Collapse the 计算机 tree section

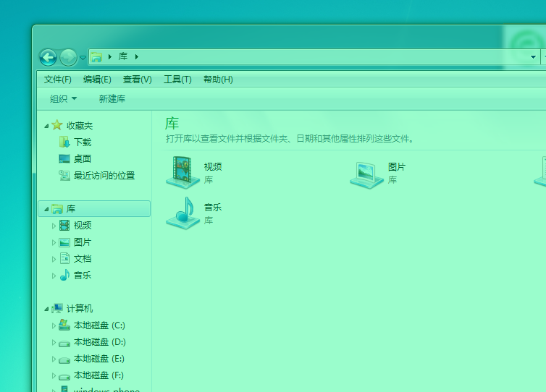[x=47, y=309]
